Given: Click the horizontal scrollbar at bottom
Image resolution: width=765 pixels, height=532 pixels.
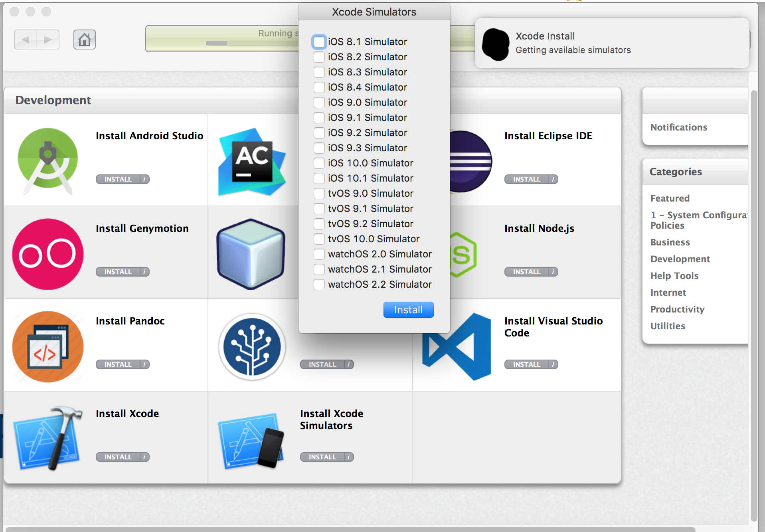Looking at the screenshot, I should (350, 529).
